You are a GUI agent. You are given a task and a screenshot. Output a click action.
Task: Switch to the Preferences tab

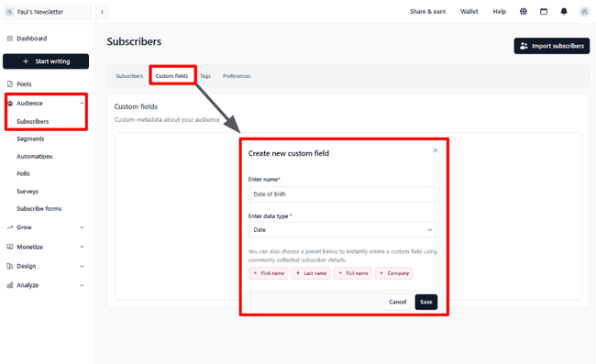pos(237,76)
